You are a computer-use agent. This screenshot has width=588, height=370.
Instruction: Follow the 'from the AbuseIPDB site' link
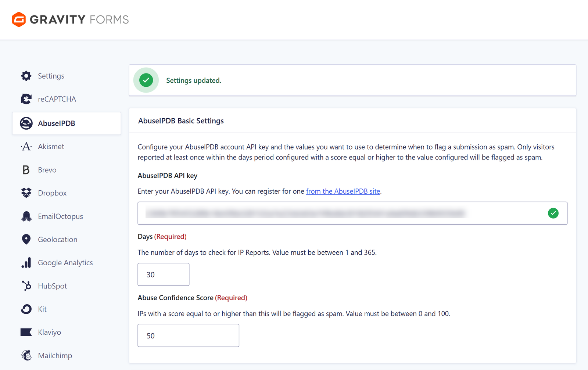coord(343,191)
